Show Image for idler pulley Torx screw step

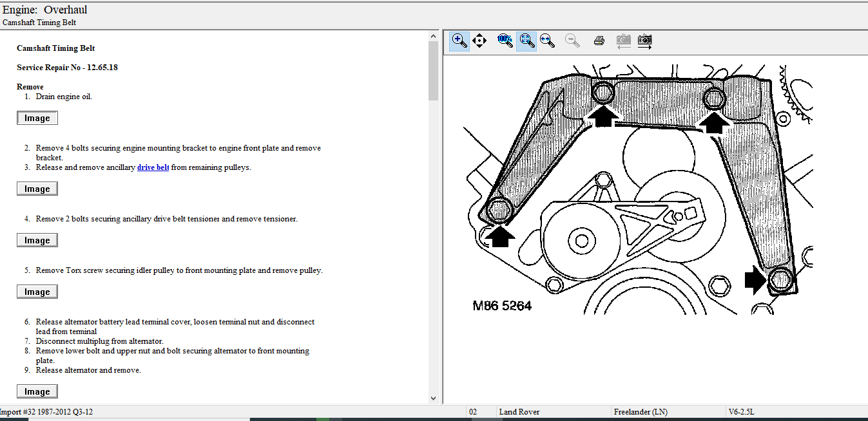coord(37,292)
